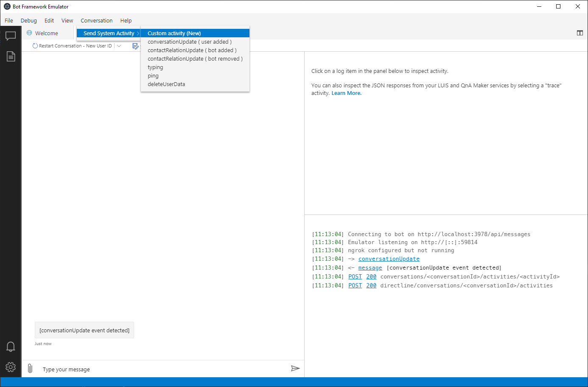588x387 pixels.
Task: Toggle the split editor icon
Action: point(580,33)
